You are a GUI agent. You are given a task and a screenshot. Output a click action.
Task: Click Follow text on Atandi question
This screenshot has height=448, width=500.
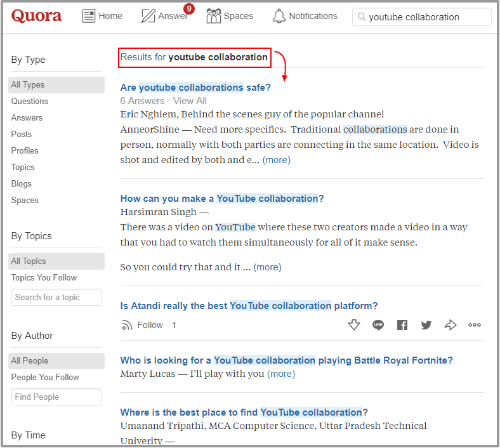click(x=150, y=325)
